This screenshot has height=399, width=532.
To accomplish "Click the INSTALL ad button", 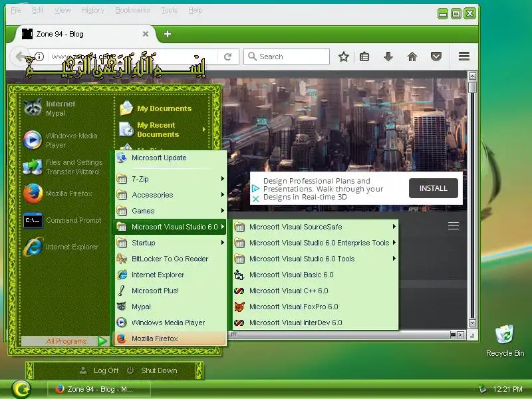I will pyautogui.click(x=434, y=188).
